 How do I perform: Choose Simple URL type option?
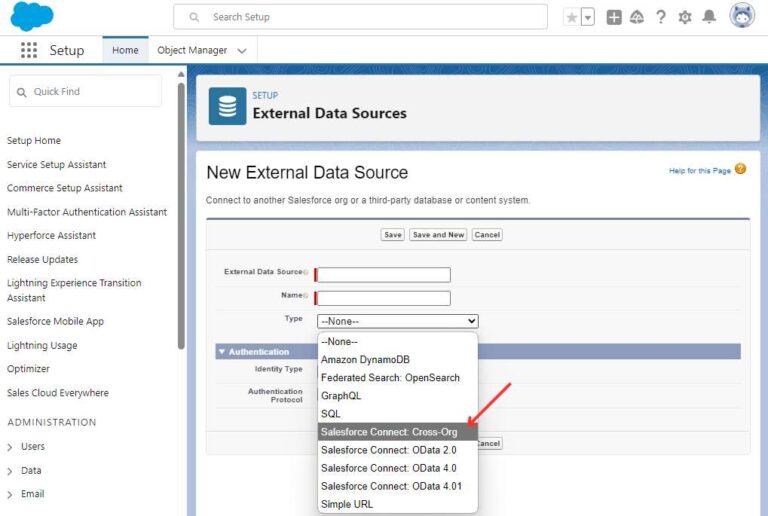pyautogui.click(x=398, y=505)
